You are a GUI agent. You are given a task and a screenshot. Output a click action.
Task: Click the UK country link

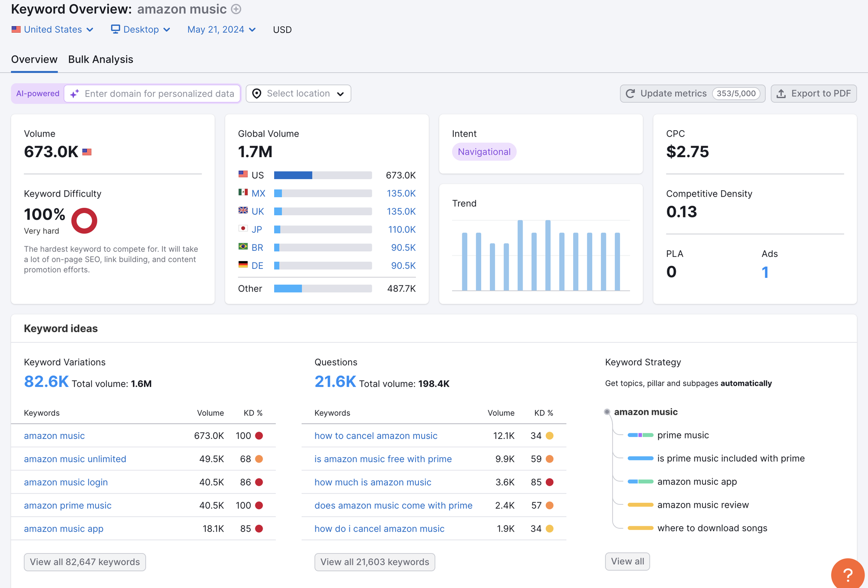258,211
